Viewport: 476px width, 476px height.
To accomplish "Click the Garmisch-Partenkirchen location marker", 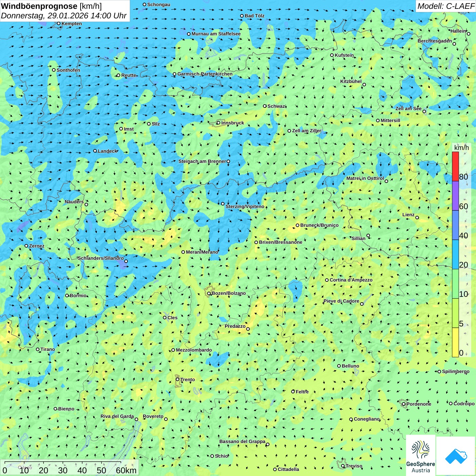I will click(174, 74).
